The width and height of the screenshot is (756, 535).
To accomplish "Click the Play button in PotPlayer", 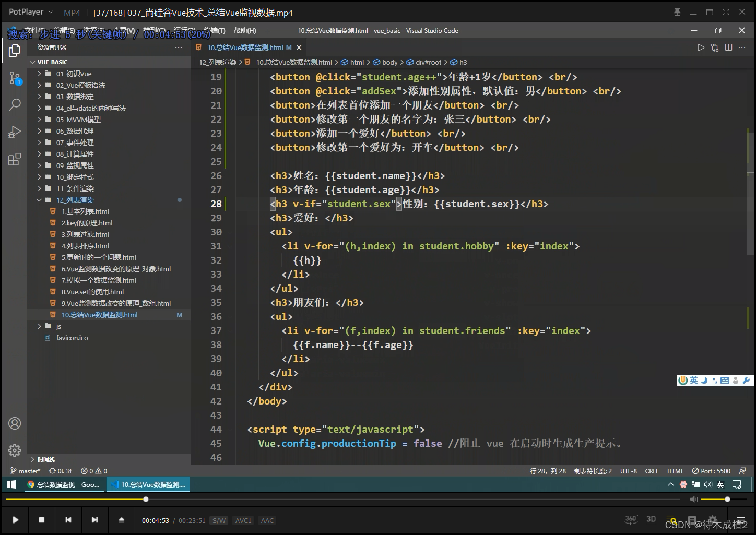I will click(15, 520).
